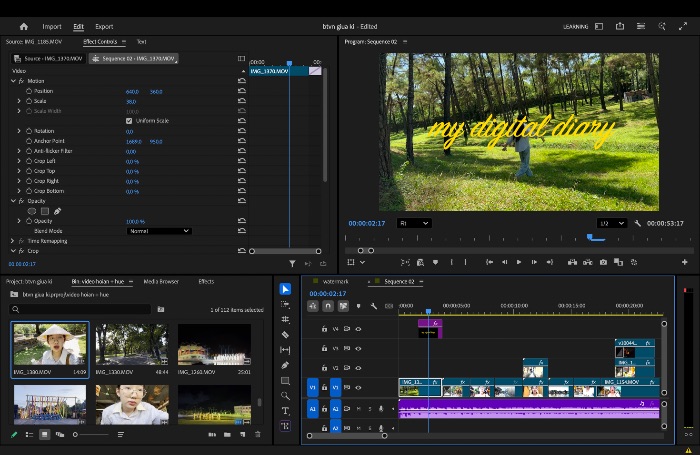Open timeline display settings wrench
The width and height of the screenshot is (700, 455).
(x=374, y=306)
